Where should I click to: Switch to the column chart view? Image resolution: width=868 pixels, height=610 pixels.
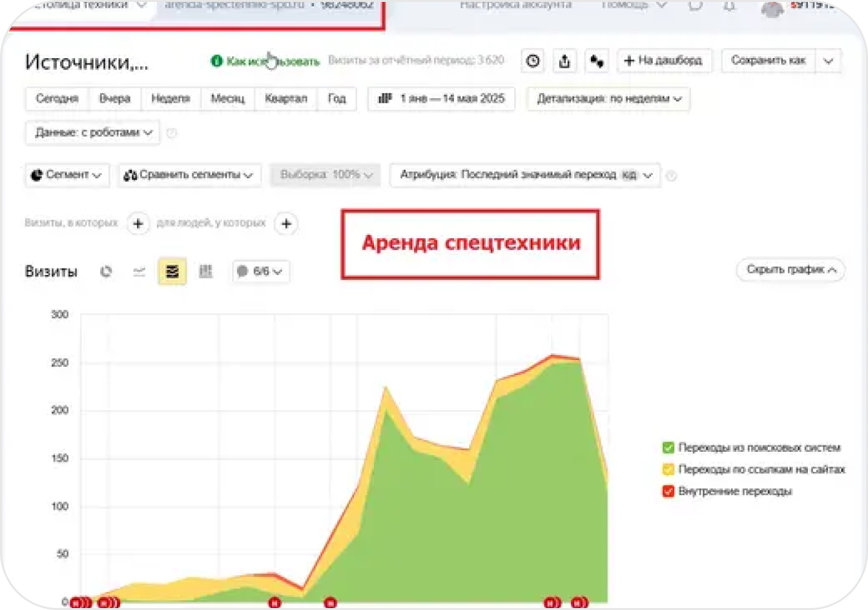point(205,272)
